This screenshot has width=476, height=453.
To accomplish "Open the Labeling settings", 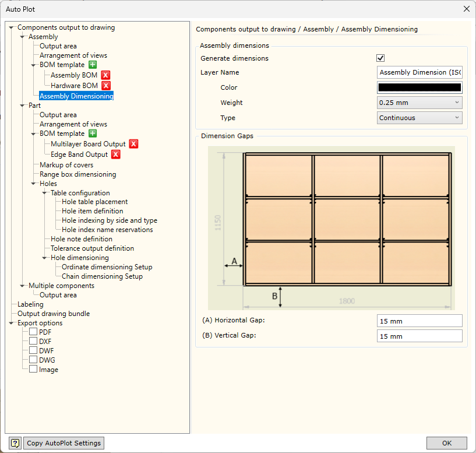I will 30,304.
